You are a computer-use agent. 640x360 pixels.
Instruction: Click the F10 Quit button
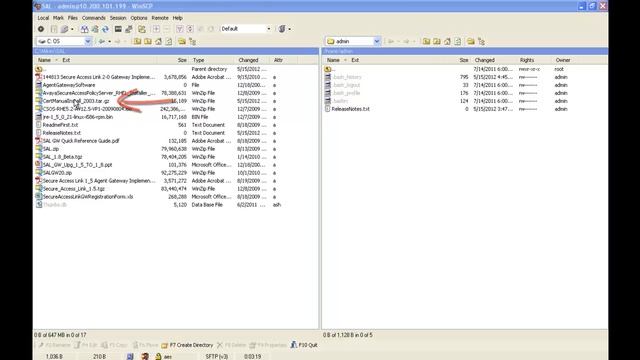(304, 345)
